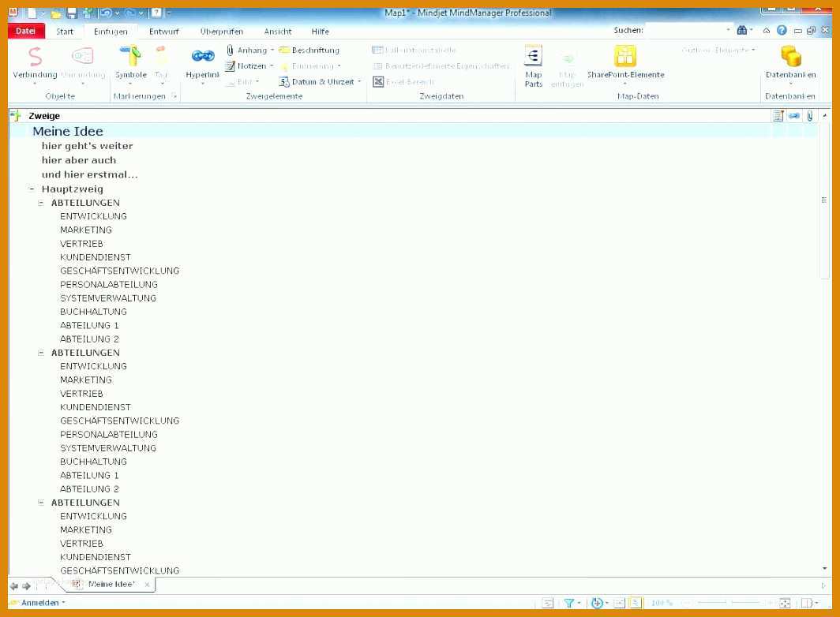Image resolution: width=840 pixels, height=617 pixels.
Task: Click the New document quick-access icon
Action: 32,13
